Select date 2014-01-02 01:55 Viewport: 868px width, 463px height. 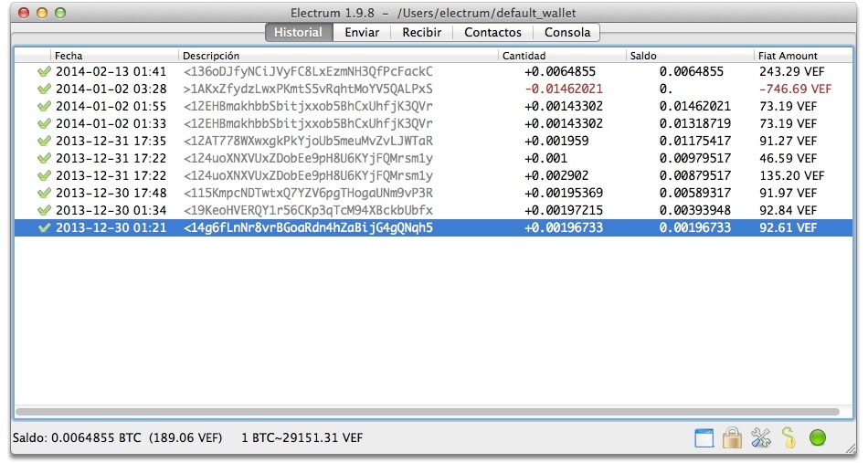pos(111,106)
